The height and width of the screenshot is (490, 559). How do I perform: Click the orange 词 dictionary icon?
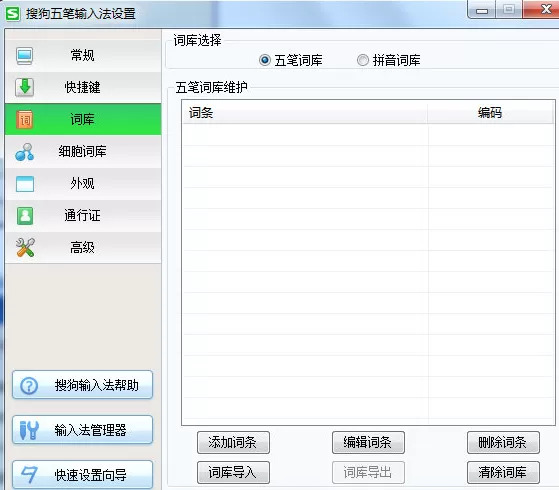[25, 119]
